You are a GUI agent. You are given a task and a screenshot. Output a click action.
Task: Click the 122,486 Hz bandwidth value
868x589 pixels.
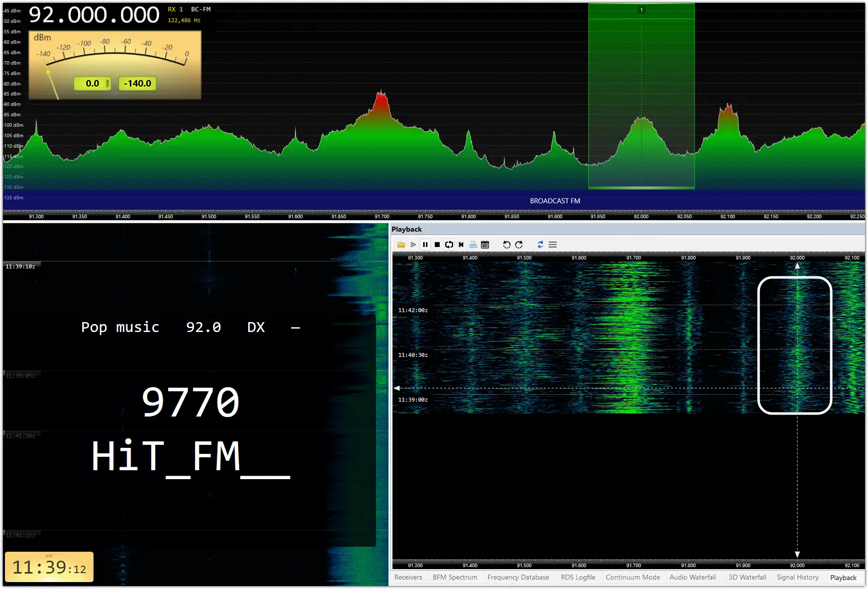[x=184, y=20]
